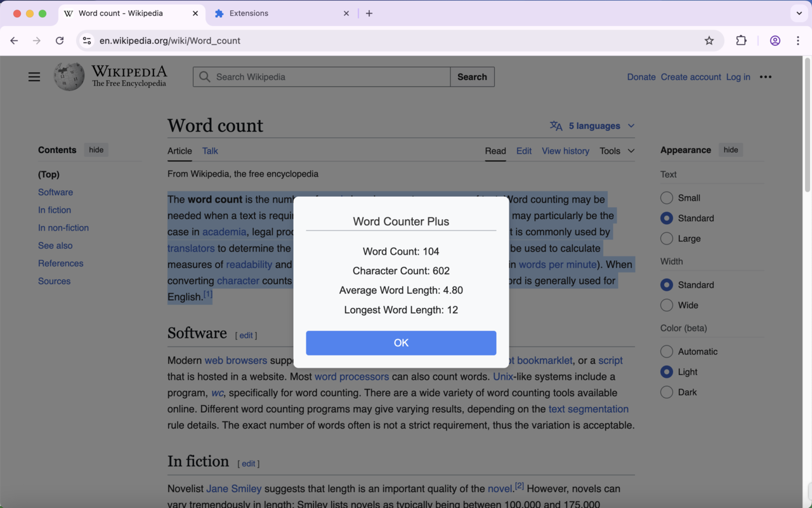Open Chrome's three-dot menu
Image resolution: width=812 pixels, height=508 pixels.
pyautogui.click(x=798, y=40)
